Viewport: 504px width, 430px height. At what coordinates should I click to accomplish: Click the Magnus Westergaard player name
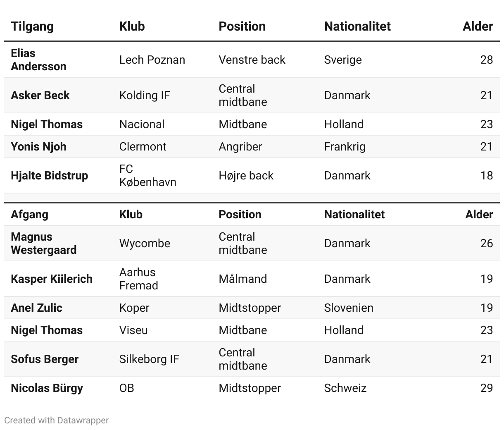(x=43, y=243)
